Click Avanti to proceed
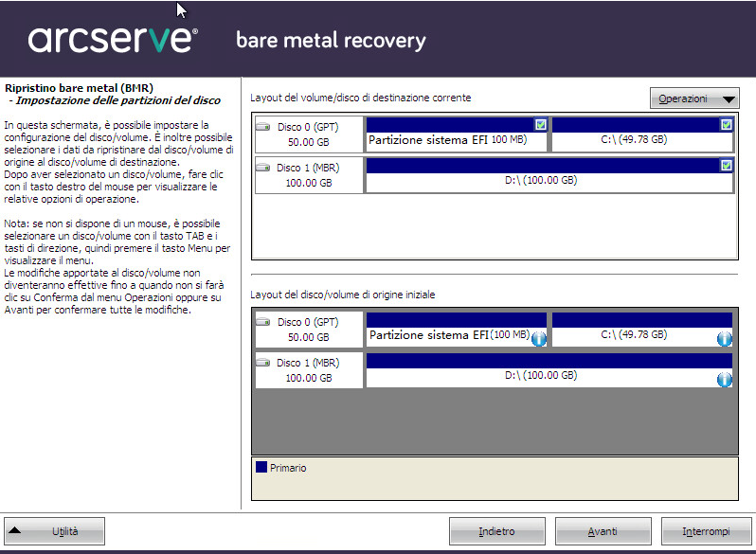The width and height of the screenshot is (756, 554). (x=603, y=531)
